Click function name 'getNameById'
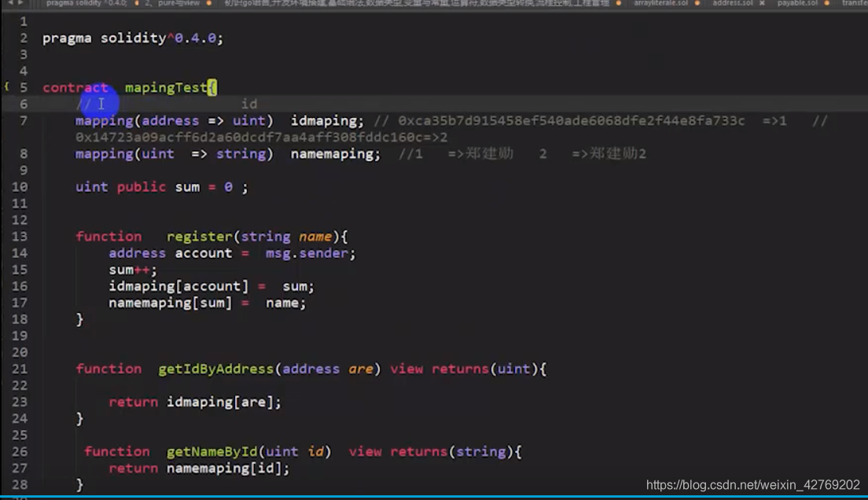Image resolution: width=868 pixels, height=500 pixels. (212, 452)
